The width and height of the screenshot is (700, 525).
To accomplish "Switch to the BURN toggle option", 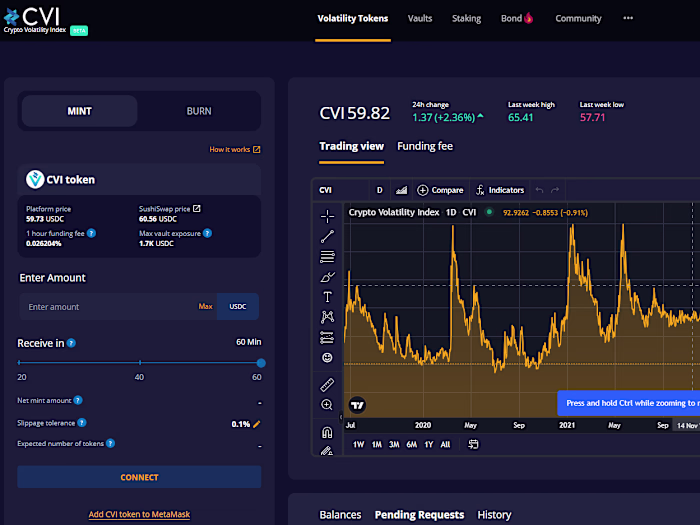I will 199,111.
